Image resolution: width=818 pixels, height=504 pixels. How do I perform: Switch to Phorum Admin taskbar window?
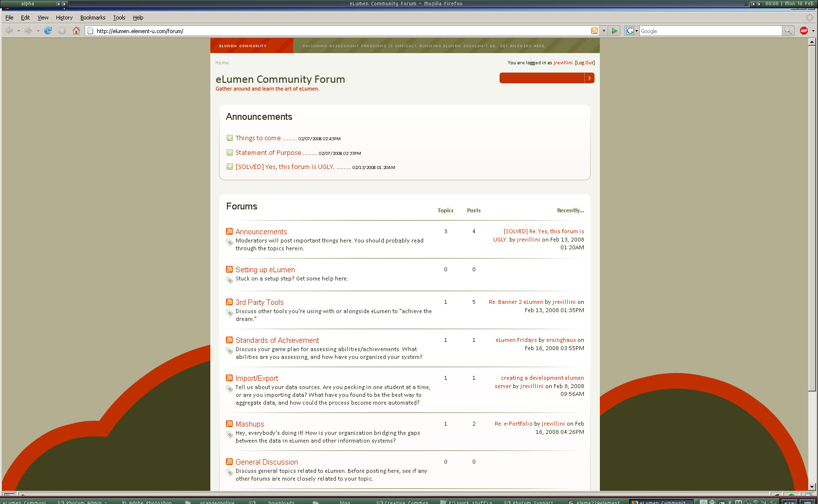coord(83,502)
